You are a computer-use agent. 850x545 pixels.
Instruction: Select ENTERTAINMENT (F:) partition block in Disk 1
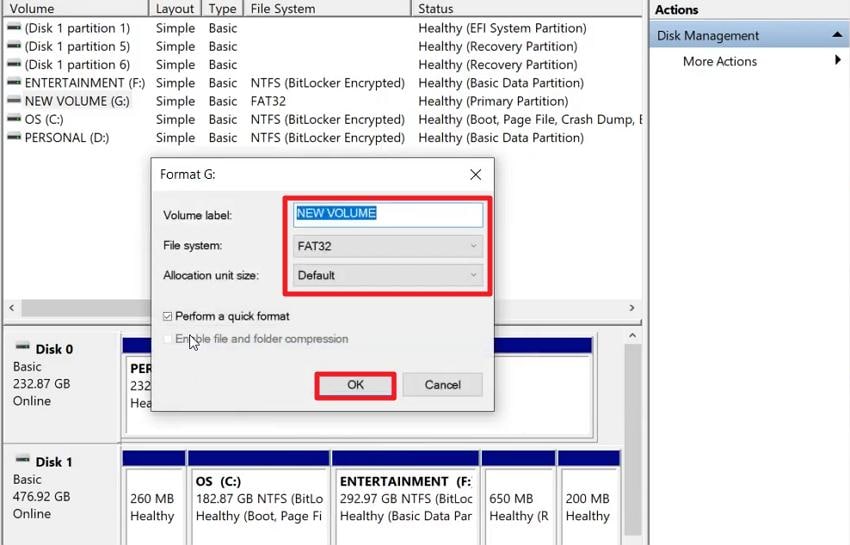point(405,498)
